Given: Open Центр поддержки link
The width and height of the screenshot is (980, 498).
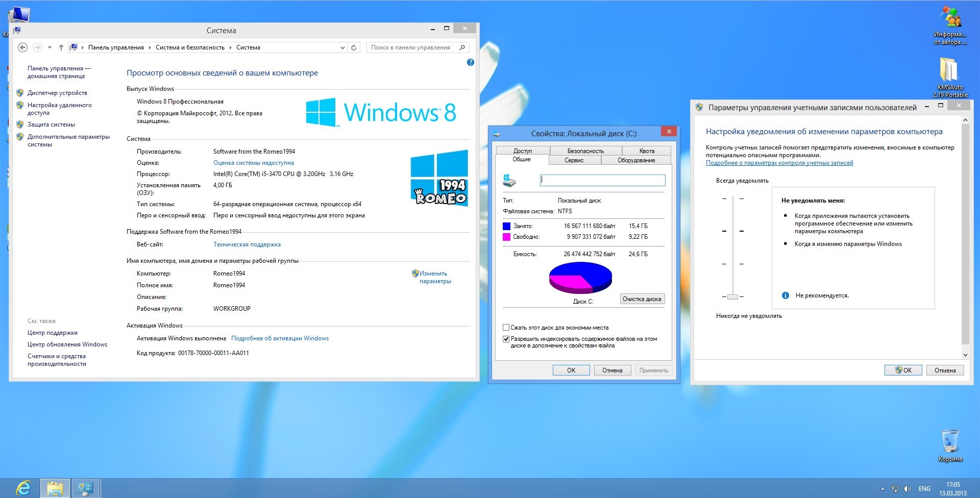Looking at the screenshot, I should 53,333.
